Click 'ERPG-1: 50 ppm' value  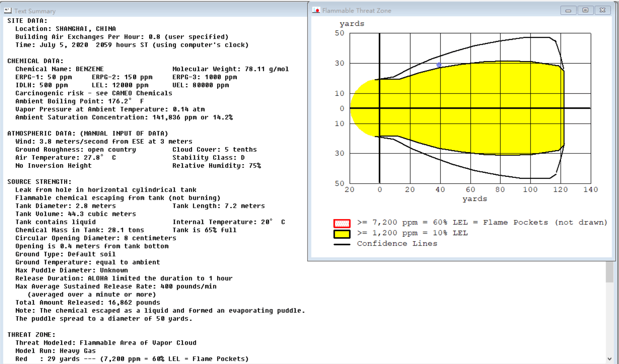[43, 77]
